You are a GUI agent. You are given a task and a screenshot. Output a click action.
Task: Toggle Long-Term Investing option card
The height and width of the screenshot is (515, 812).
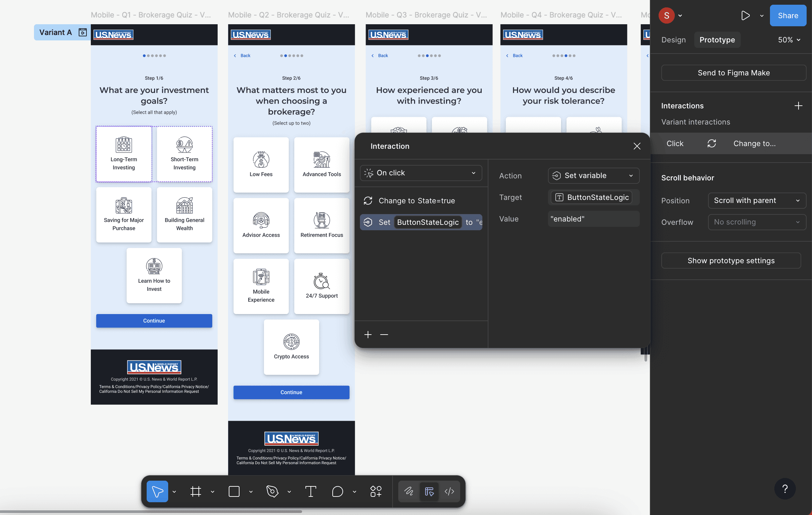click(x=124, y=154)
